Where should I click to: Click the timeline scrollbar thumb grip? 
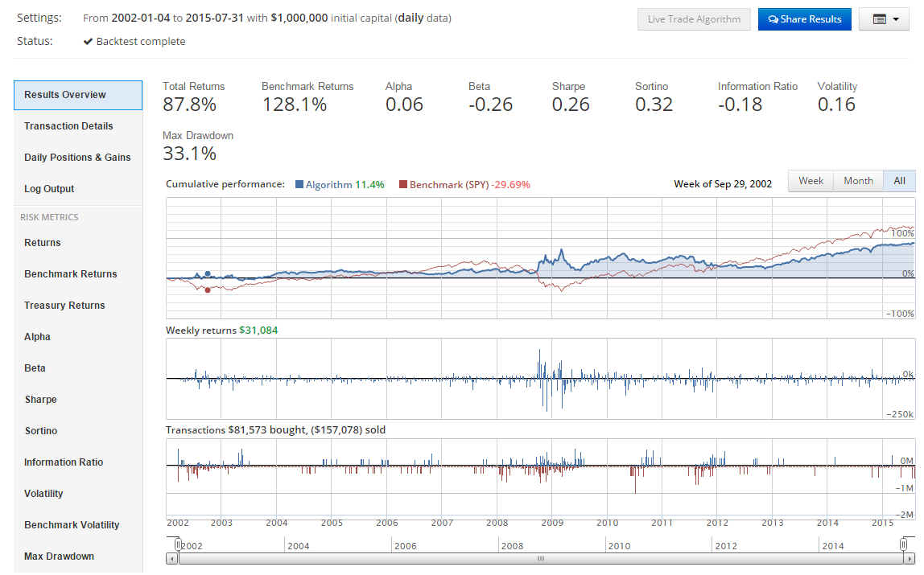pos(540,558)
